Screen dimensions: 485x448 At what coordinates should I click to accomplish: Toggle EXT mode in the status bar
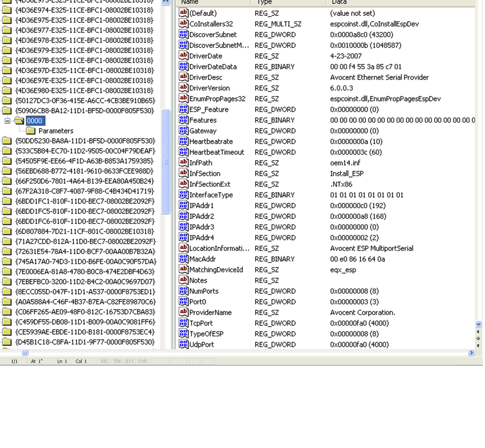coord(130,361)
